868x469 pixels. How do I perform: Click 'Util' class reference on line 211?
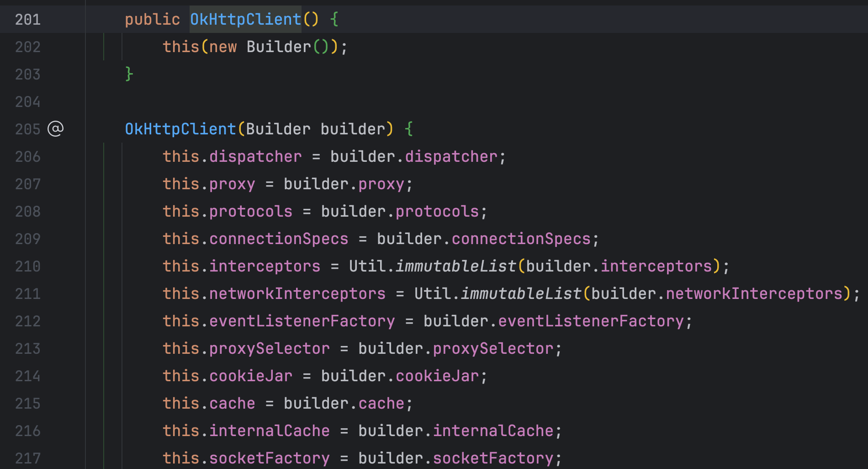coord(433,293)
